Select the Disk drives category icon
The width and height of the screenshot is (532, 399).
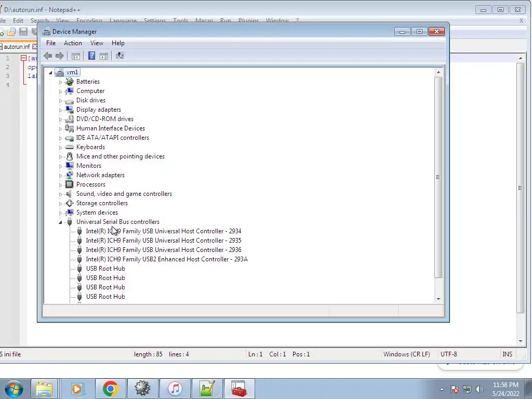(69, 100)
